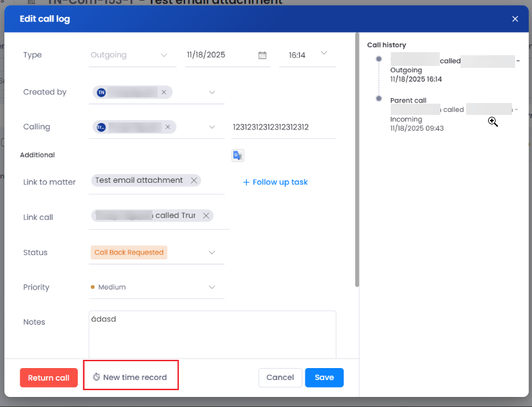Expand the time 16:14 dropdown
Screen dimensions: 532x407
[324, 53]
